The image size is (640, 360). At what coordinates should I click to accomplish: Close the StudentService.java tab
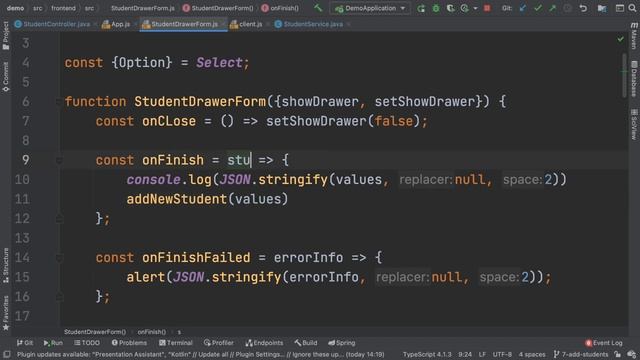tap(349, 24)
